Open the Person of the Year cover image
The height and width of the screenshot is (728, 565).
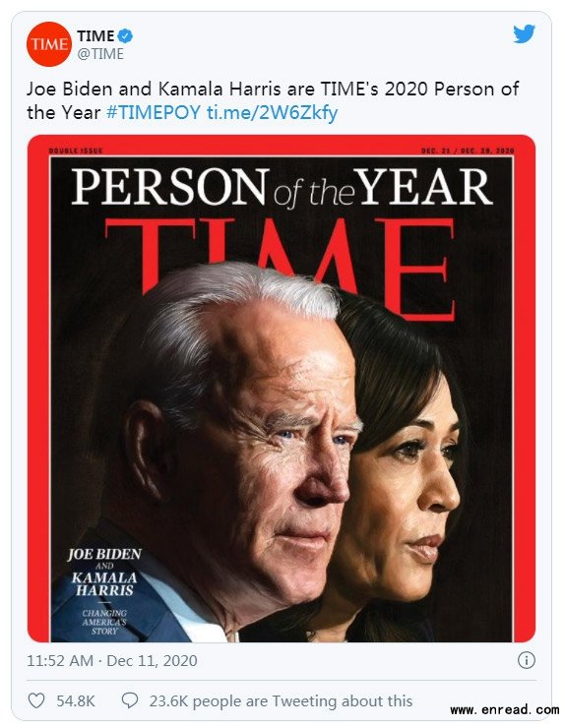coord(282,389)
